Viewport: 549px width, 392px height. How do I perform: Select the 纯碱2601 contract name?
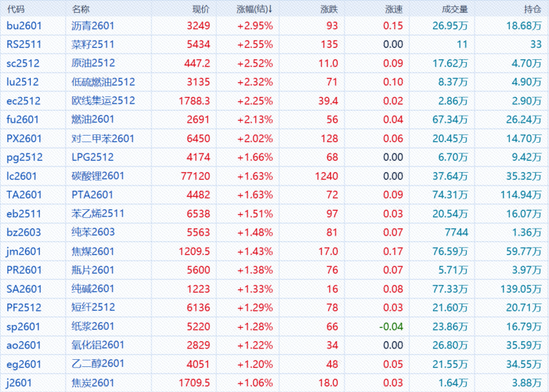pyautogui.click(x=93, y=289)
